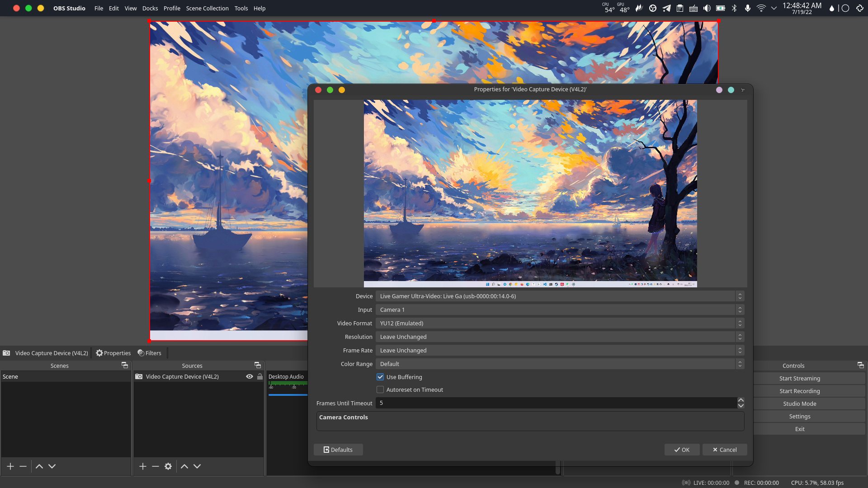
Task: Lock the Video Capture Device source with the padlock
Action: click(x=260, y=376)
